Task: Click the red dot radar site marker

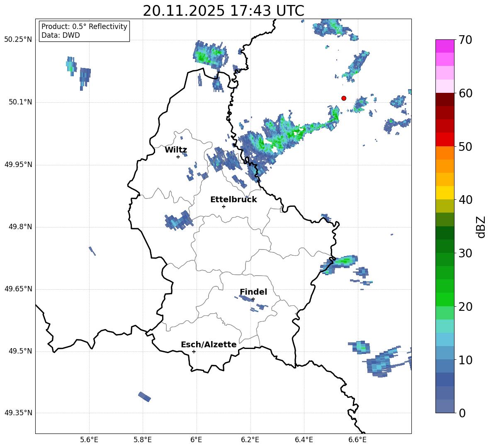Action: (x=344, y=98)
